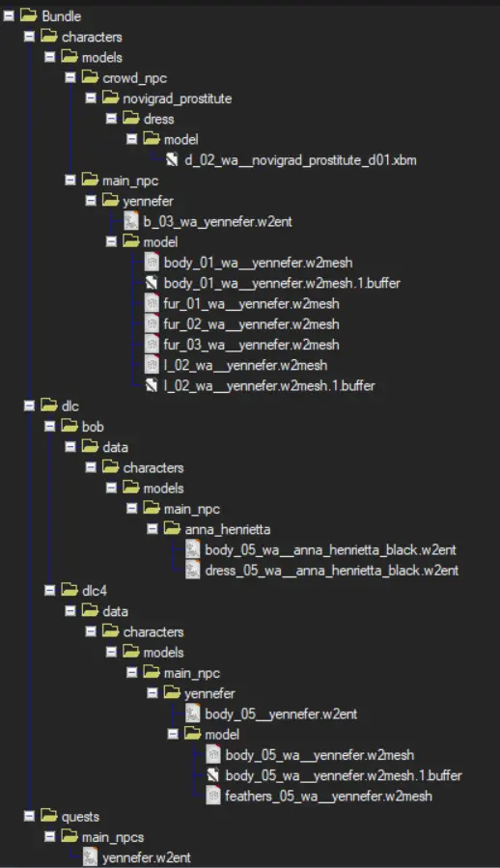Click the yennefer.w2ent icon under main_npcs
This screenshot has height=868, width=500.
[90, 857]
